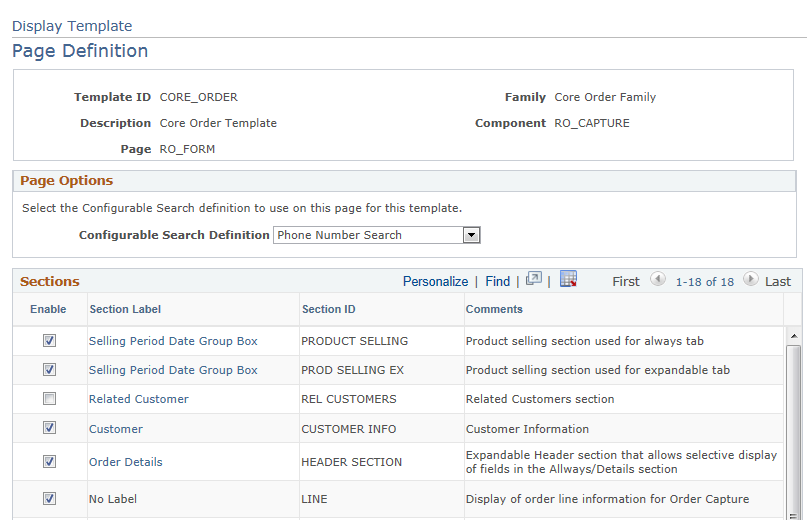Sort by Section Label column header
807x520 pixels.
coord(125,309)
